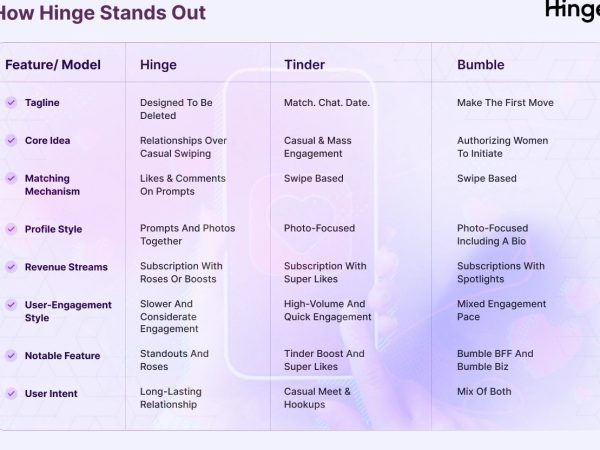Select the check icon next to Matching Mechanism
Viewport: 600px width, 450px height.
coord(11,179)
